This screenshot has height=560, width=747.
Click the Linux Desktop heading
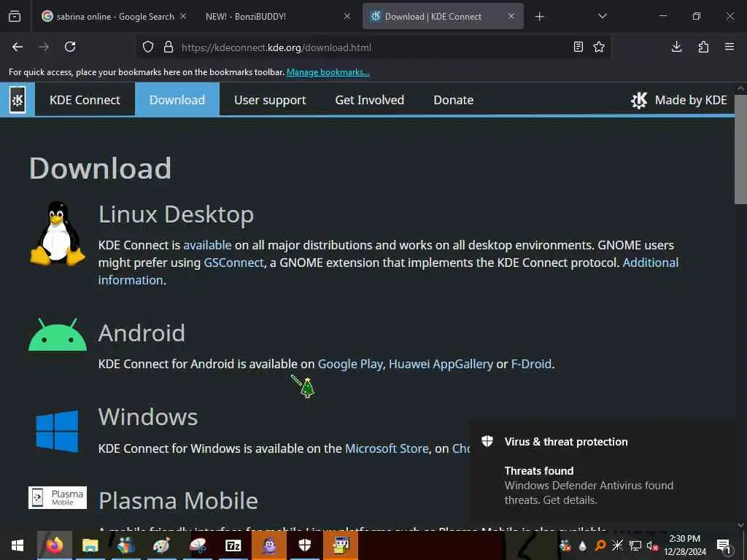176,215
